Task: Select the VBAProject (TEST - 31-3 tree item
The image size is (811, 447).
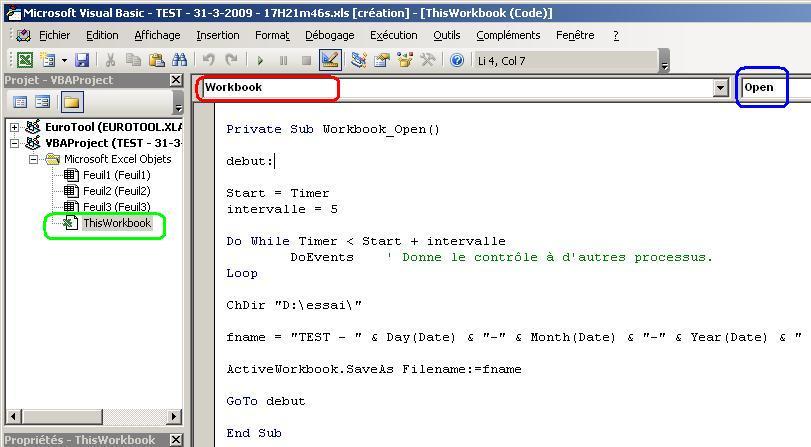Action: point(113,143)
